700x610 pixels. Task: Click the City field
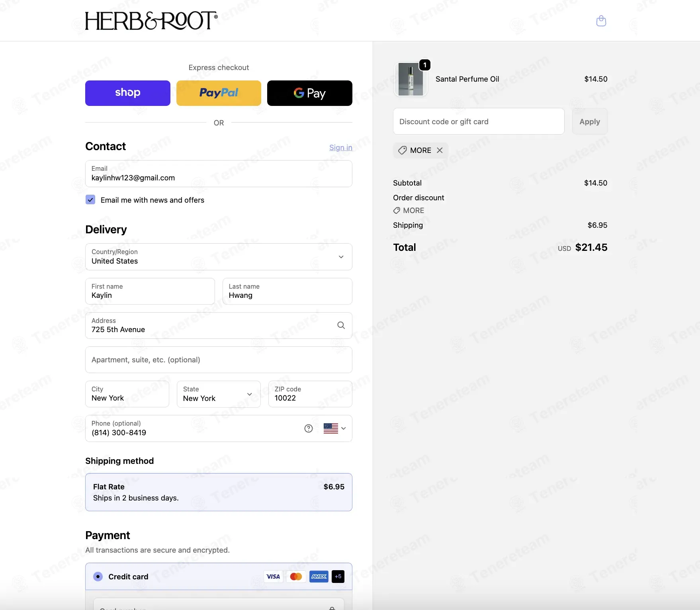click(127, 394)
